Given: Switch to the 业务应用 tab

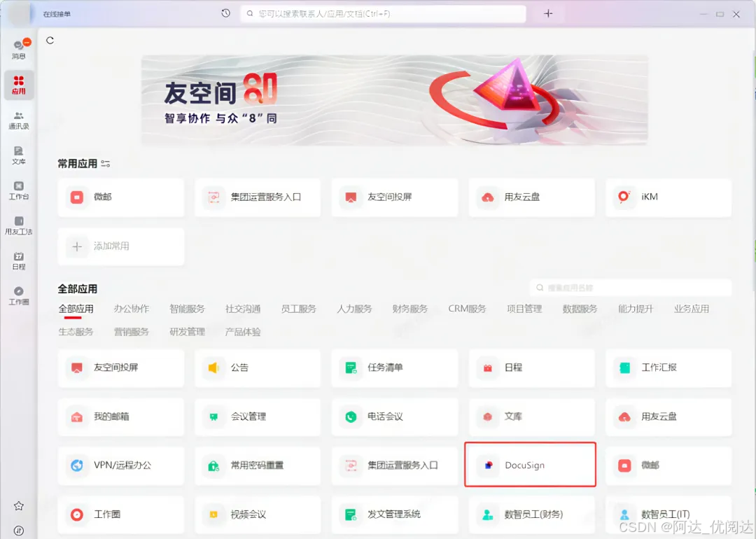Looking at the screenshot, I should (692, 309).
